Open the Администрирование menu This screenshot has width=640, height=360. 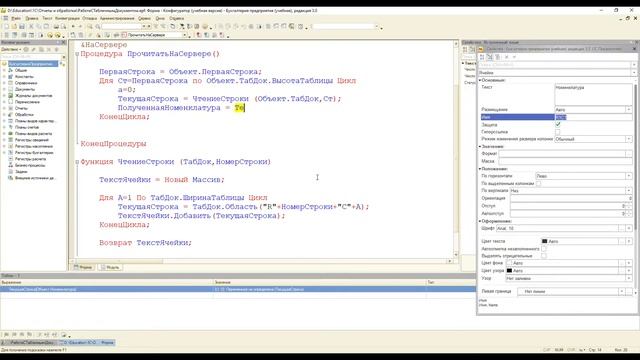117,18
